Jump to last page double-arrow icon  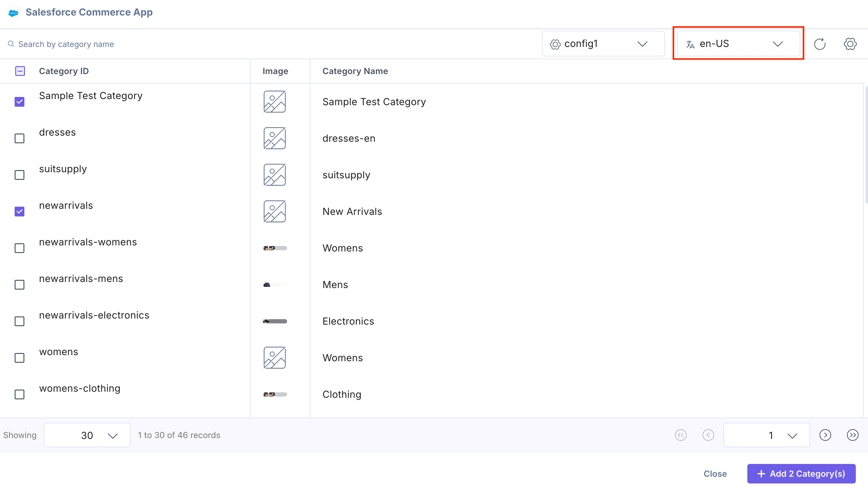(x=852, y=435)
